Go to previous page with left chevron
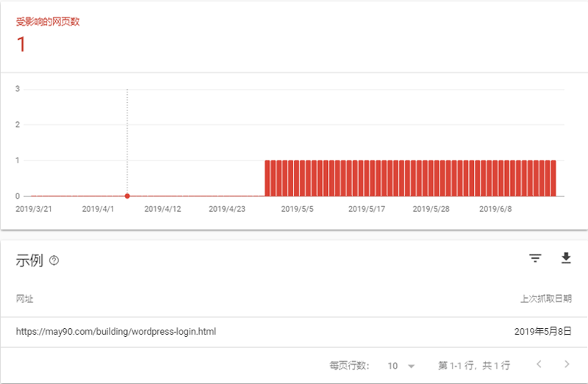The width and height of the screenshot is (588, 384). point(539,364)
